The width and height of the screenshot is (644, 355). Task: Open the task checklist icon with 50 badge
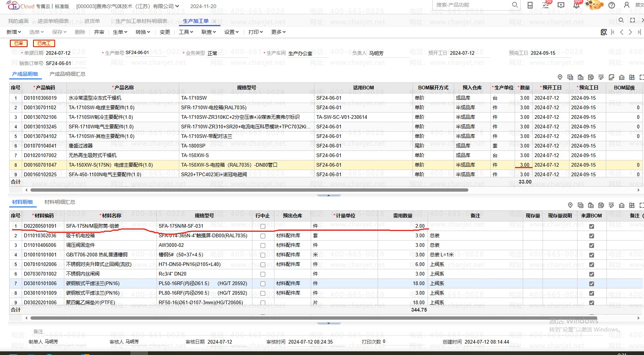click(546, 5)
